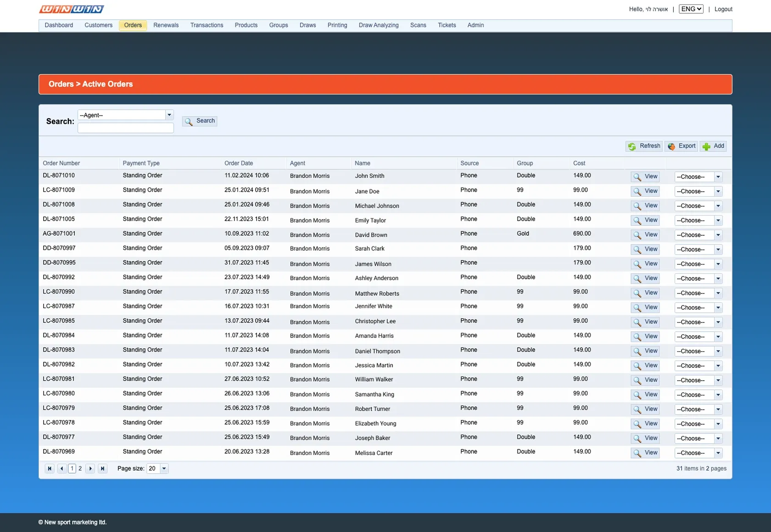Open the Page size dropdown
771x532 pixels.
point(164,468)
